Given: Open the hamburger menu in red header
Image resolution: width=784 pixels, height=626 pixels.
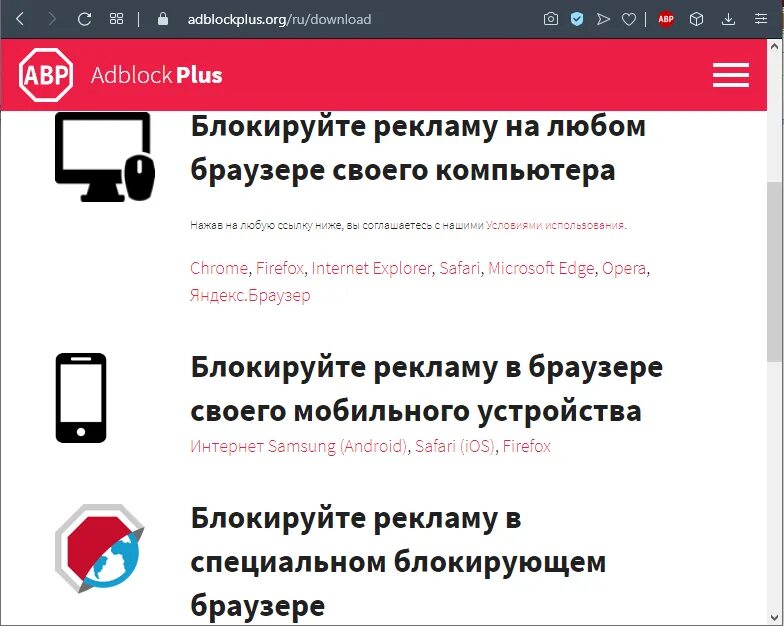Looking at the screenshot, I should (x=730, y=75).
